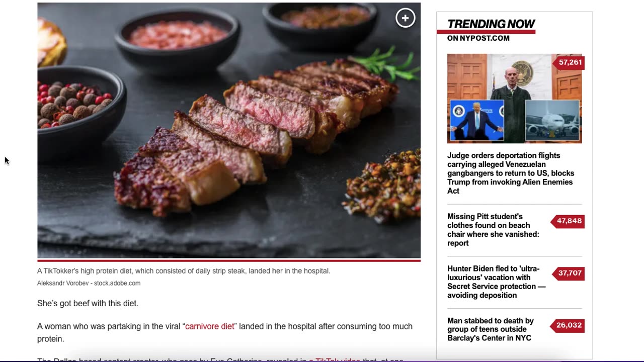Click the 37,707 view count badge
The image size is (644, 362).
[x=569, y=273]
